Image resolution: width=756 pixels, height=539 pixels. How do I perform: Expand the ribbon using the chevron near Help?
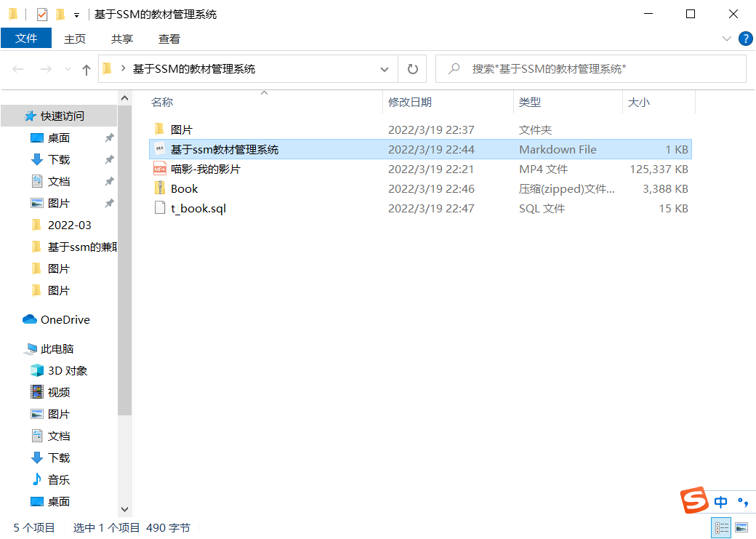click(x=727, y=39)
